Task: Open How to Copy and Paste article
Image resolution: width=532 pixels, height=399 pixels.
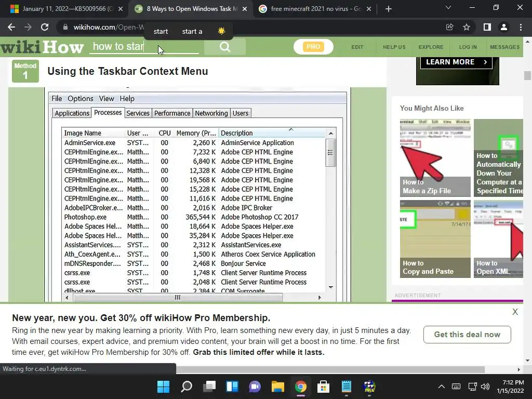Action: pos(435,239)
